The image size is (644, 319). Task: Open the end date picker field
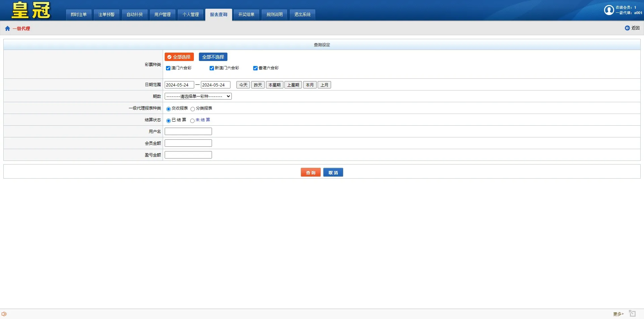tap(215, 85)
